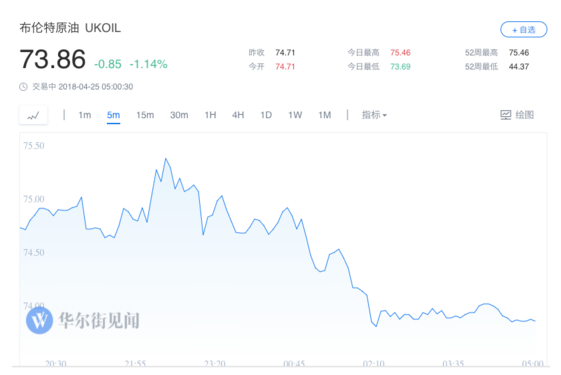Switch to the 1m interval
Viewport: 561px width, 375px height.
tap(85, 115)
